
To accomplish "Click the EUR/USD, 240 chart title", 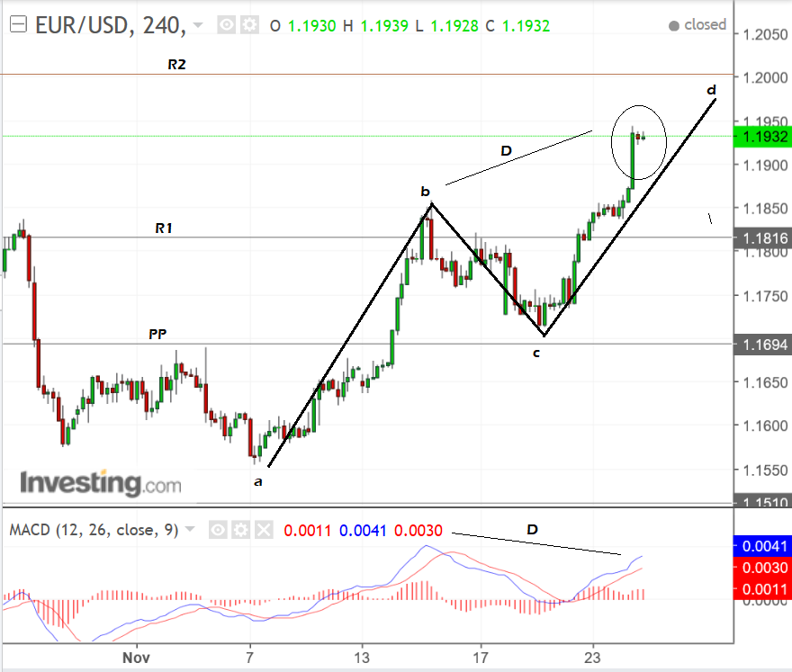I will point(111,25).
